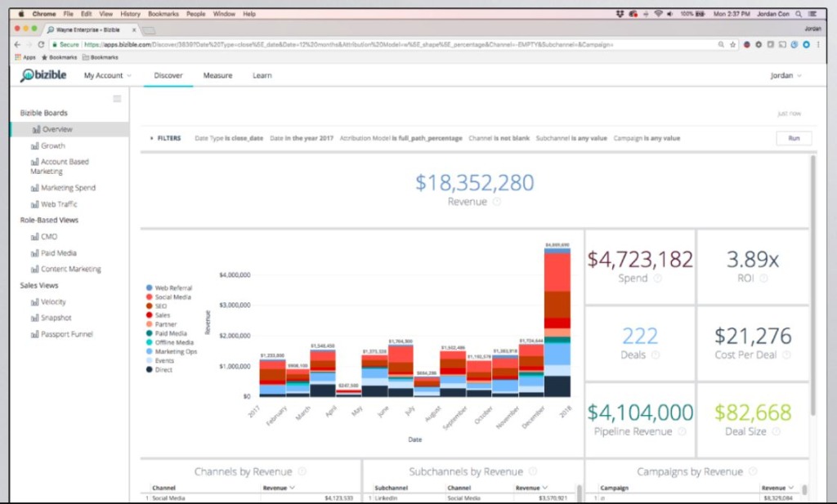Toggle Social Media series in the legend
837x504 pixels.
click(x=168, y=297)
